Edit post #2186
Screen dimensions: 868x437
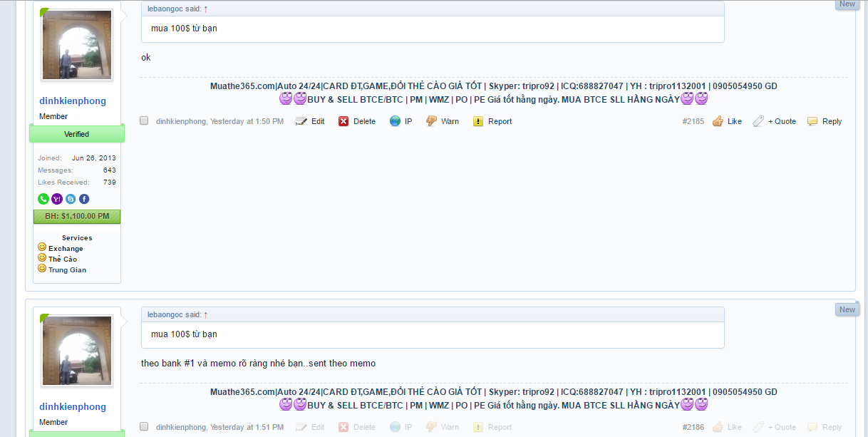pos(310,427)
